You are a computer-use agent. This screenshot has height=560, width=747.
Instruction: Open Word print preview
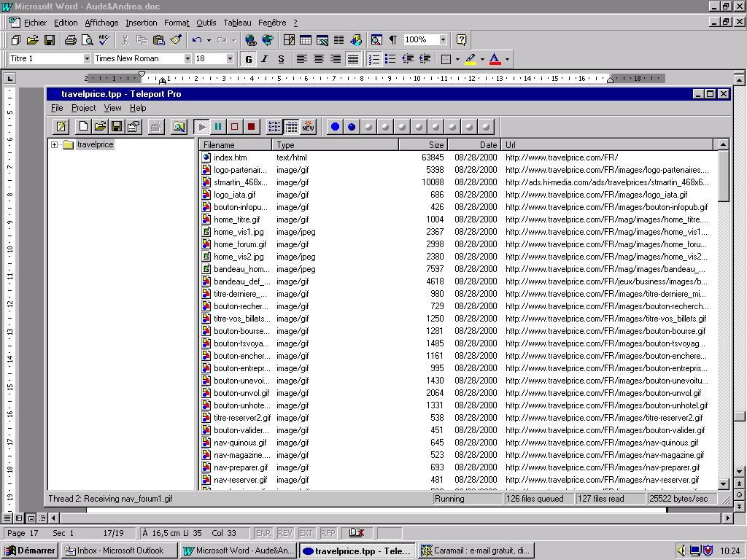88,40
